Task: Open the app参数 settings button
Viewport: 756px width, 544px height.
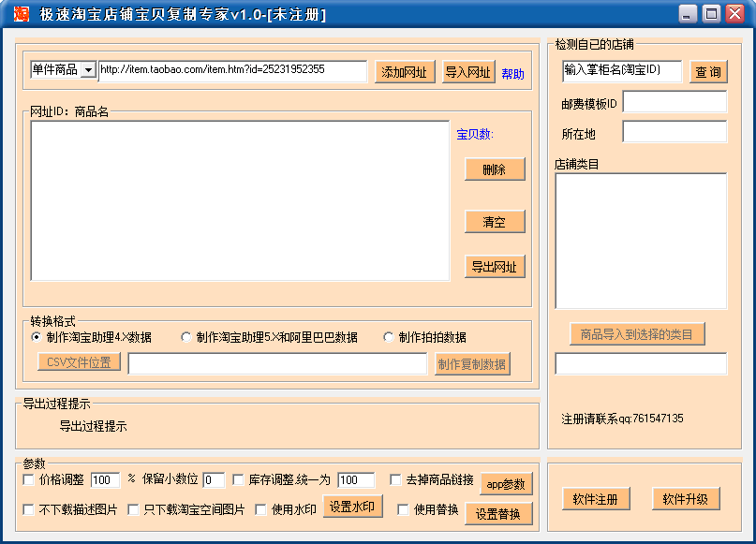Action: tap(506, 484)
